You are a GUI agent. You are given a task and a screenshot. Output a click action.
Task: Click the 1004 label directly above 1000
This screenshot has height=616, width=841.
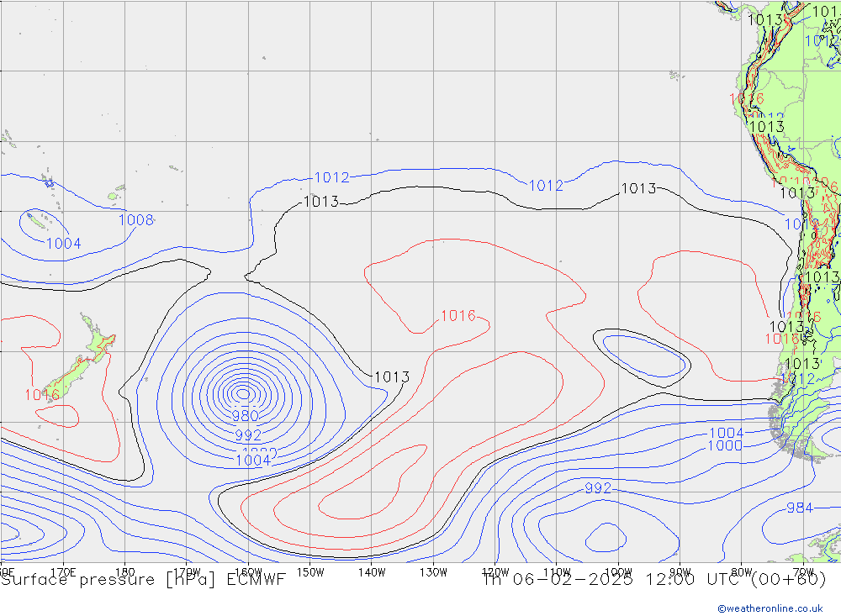point(727,433)
